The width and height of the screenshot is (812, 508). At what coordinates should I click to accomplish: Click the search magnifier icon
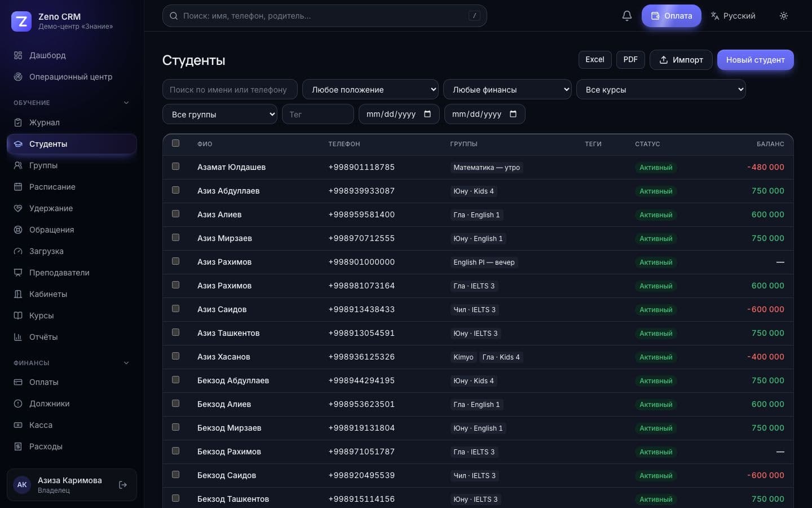click(x=174, y=16)
